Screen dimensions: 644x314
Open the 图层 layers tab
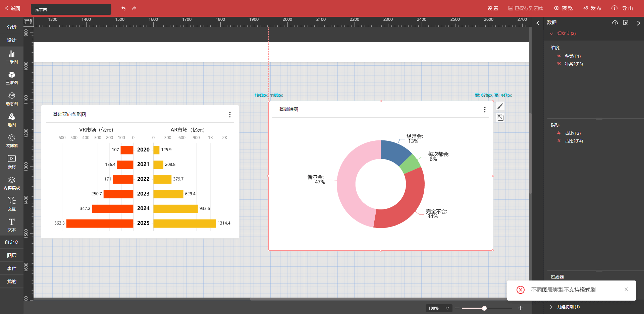12,255
